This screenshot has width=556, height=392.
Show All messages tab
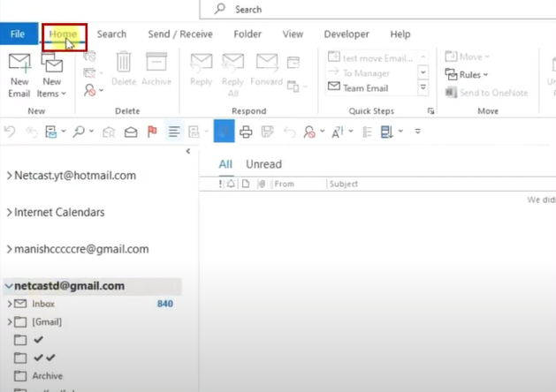coord(225,164)
